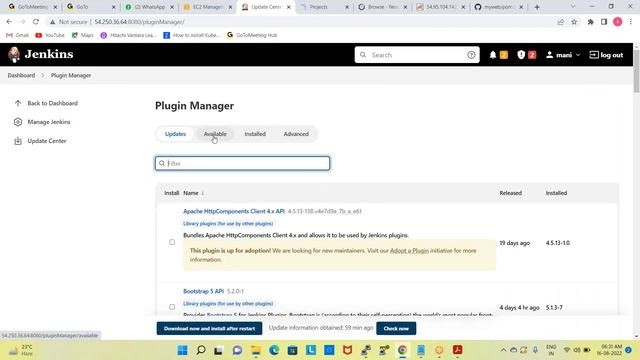Switch to the WhatsApp browser tab
The width and height of the screenshot is (640, 360).
tap(149, 7)
